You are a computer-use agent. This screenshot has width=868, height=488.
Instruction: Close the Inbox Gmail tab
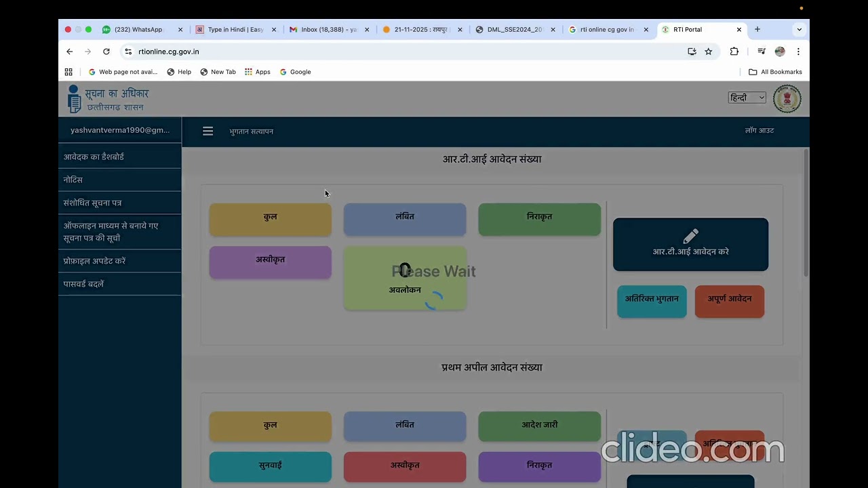pyautogui.click(x=368, y=30)
